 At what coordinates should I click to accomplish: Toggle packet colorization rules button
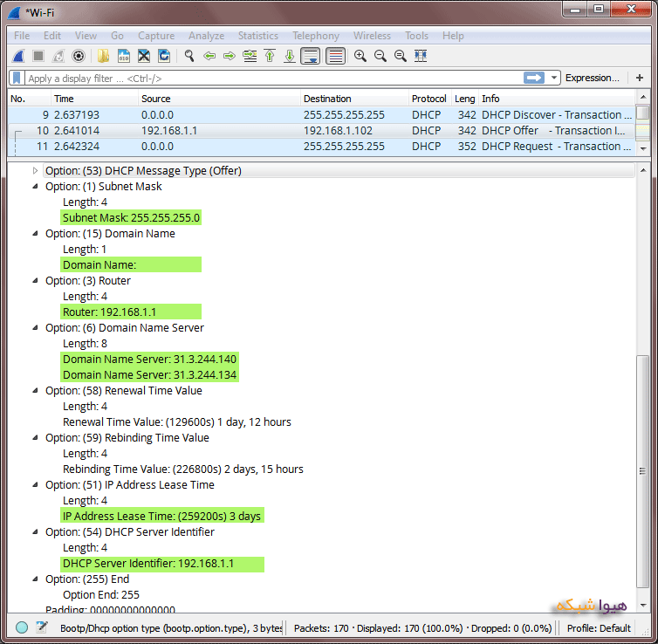(x=336, y=56)
